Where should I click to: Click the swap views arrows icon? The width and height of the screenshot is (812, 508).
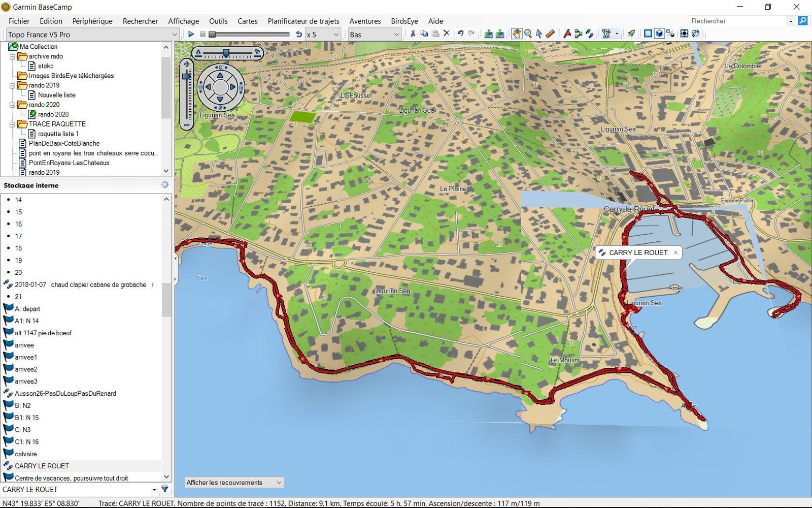(695, 34)
